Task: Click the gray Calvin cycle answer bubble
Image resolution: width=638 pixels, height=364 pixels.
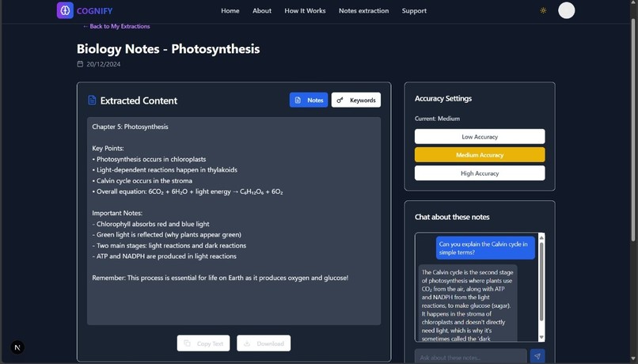Action: (468, 304)
